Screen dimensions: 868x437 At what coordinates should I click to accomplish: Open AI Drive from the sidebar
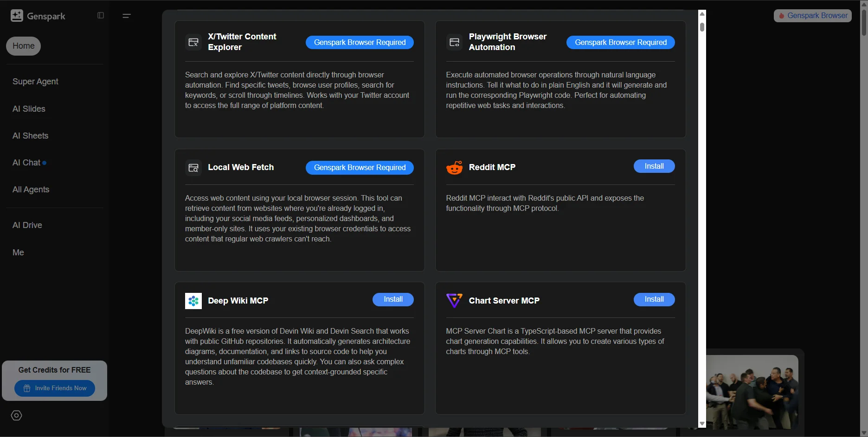coord(27,225)
